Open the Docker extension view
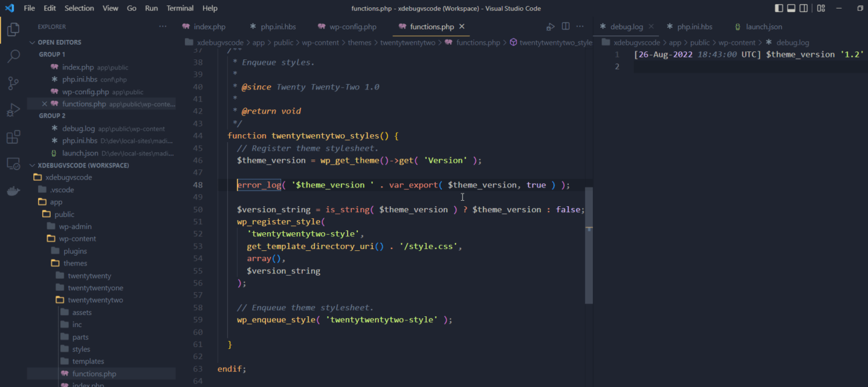 click(13, 191)
